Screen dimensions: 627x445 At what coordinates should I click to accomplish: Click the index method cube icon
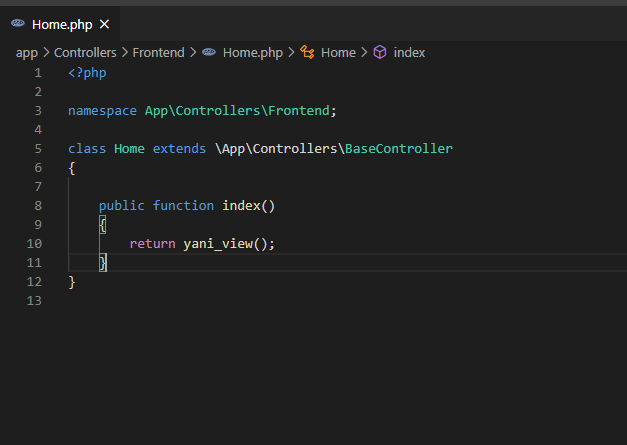coord(380,52)
